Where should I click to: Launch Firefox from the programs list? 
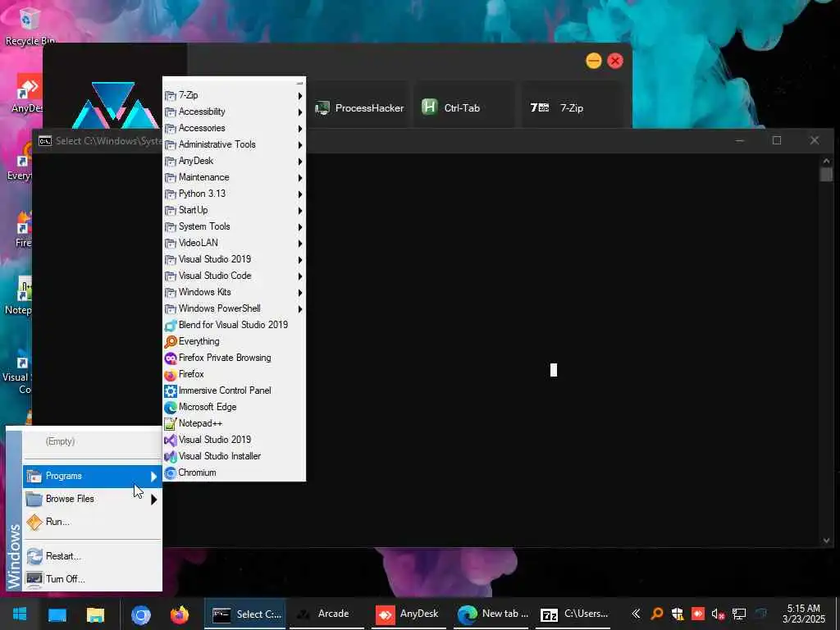(x=234, y=374)
